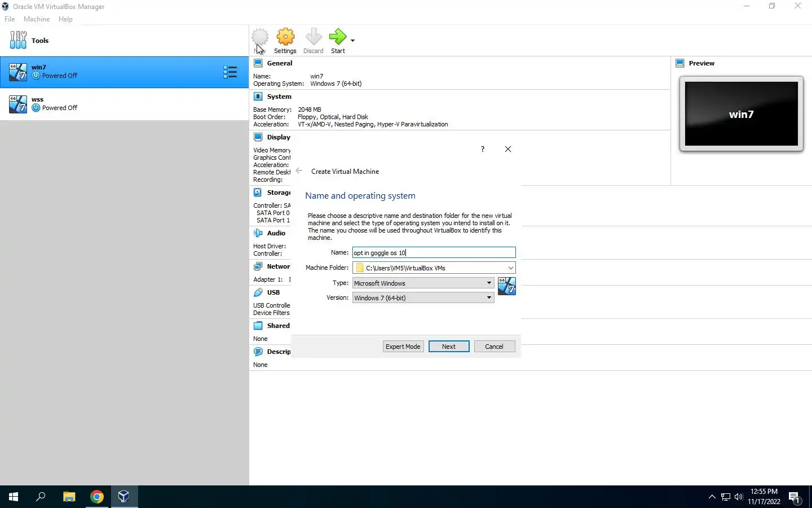Click VirtualBox taskbar icon

click(x=124, y=497)
